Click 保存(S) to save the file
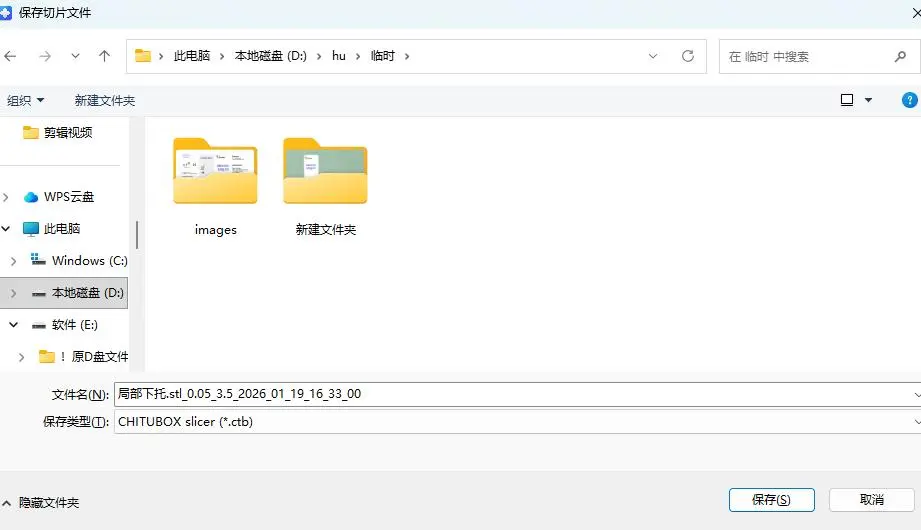Viewport: 921px width, 530px height. point(771,499)
